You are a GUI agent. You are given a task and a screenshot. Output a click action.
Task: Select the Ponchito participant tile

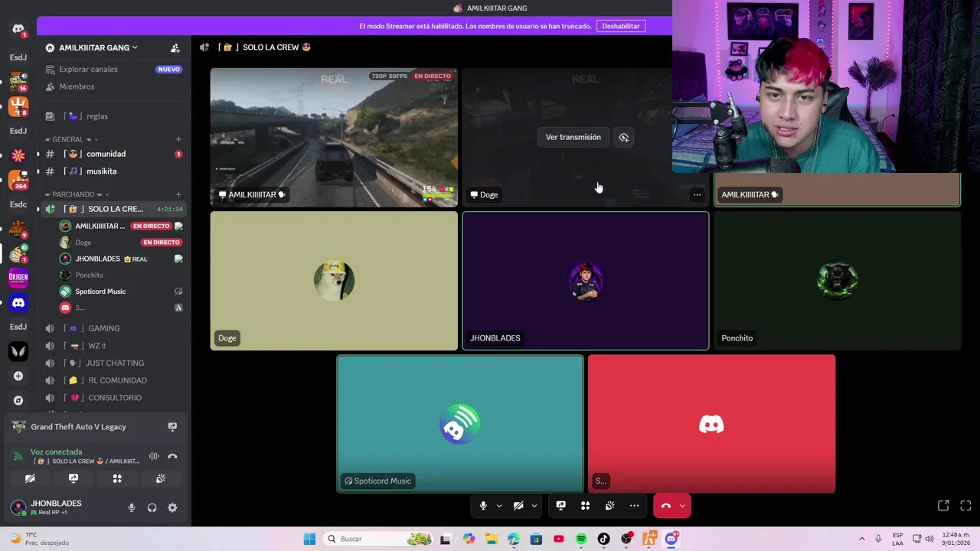point(837,281)
